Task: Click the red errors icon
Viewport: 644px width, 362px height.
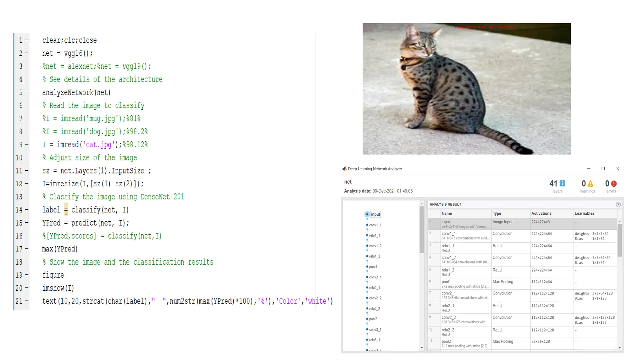Action: coord(614,184)
